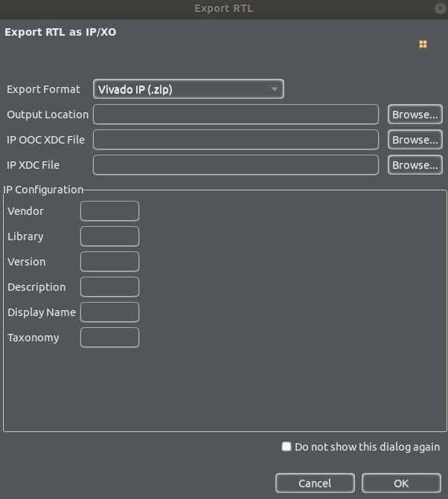
Task: Click the orange grid icon in header
Action: (423, 45)
